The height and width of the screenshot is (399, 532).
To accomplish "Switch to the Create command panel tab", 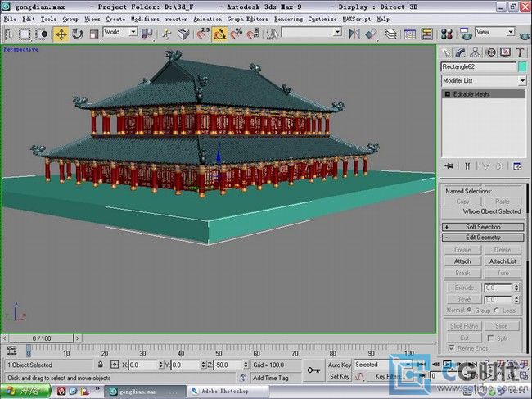I will 446,52.
